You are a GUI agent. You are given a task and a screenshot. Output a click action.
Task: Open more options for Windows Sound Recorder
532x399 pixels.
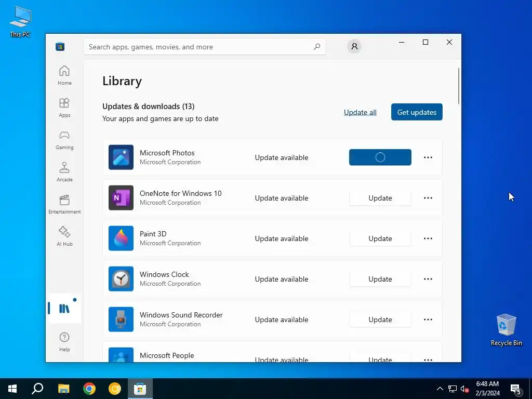(428, 320)
